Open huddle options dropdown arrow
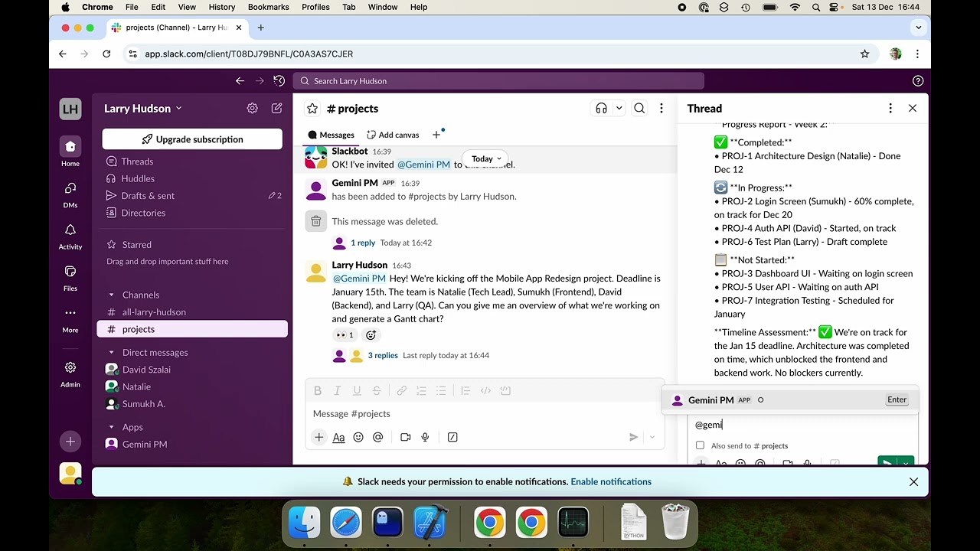 coord(619,109)
